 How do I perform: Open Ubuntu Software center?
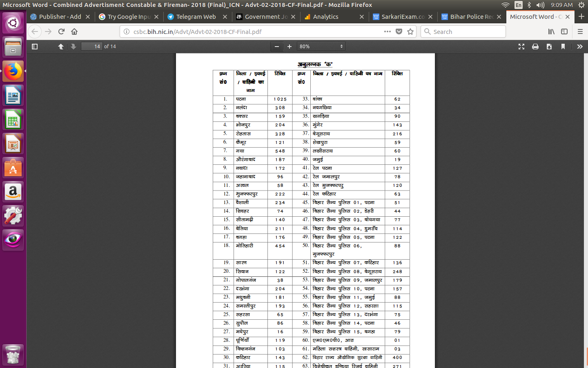(13, 168)
